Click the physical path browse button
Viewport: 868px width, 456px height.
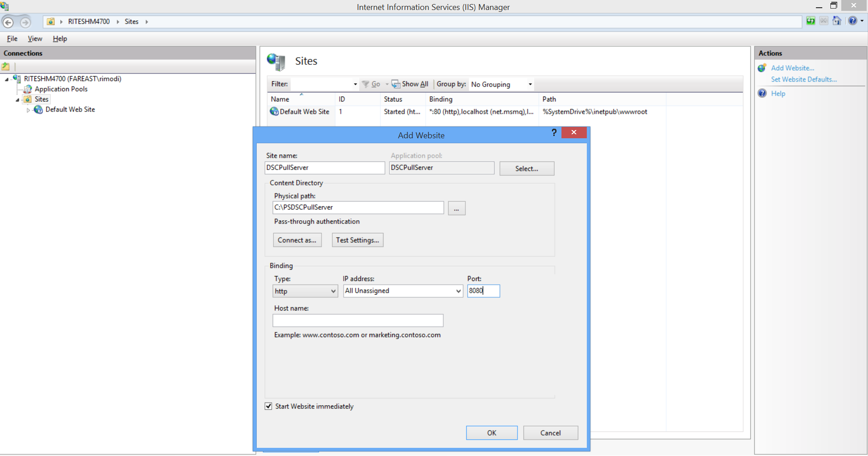coord(456,209)
